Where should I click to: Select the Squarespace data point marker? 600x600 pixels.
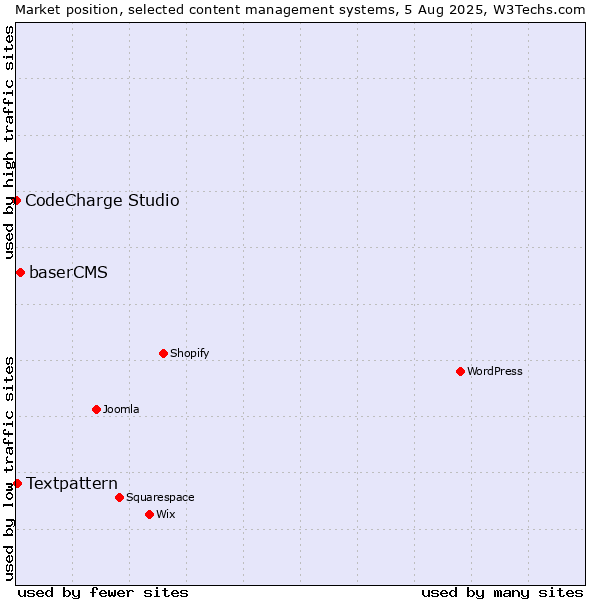119,497
